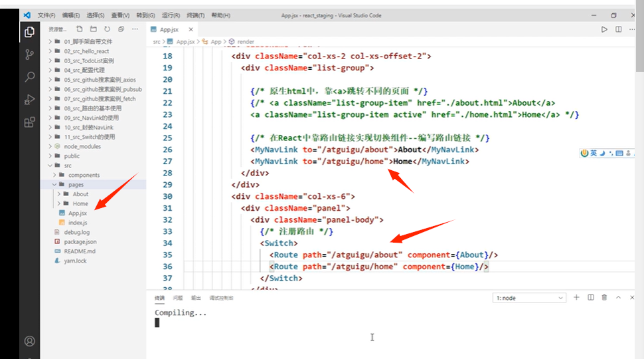Expand the About folder under pages
Screen dimensions: 644x359
click(x=94, y=194)
